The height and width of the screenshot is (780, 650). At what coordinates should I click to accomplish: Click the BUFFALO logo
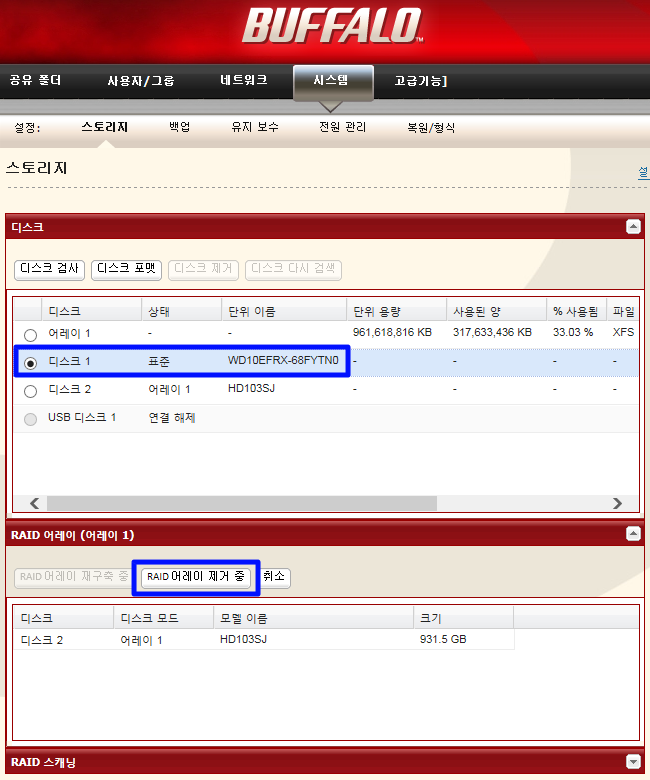pyautogui.click(x=332, y=26)
